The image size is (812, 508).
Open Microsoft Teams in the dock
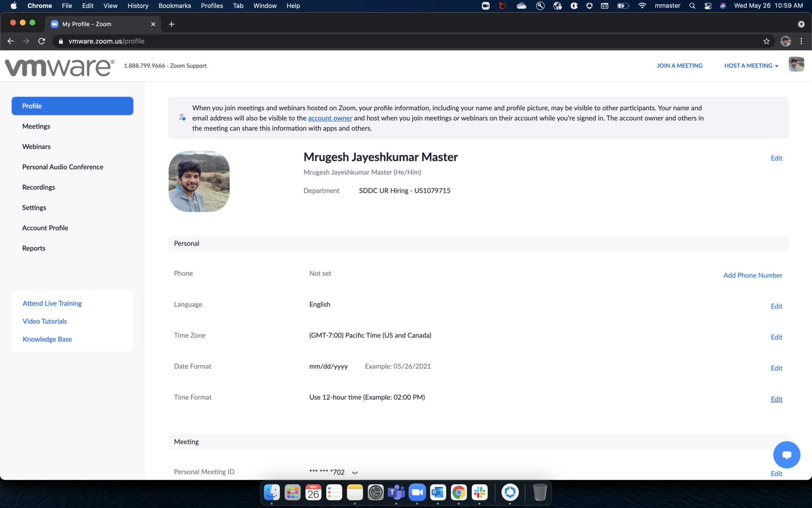tap(396, 493)
